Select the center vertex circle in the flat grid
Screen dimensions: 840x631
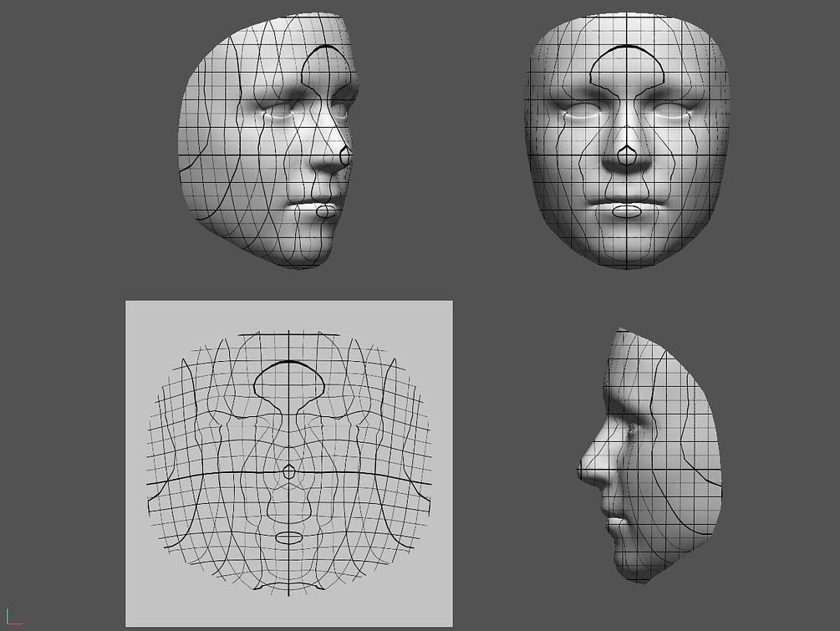[288, 470]
